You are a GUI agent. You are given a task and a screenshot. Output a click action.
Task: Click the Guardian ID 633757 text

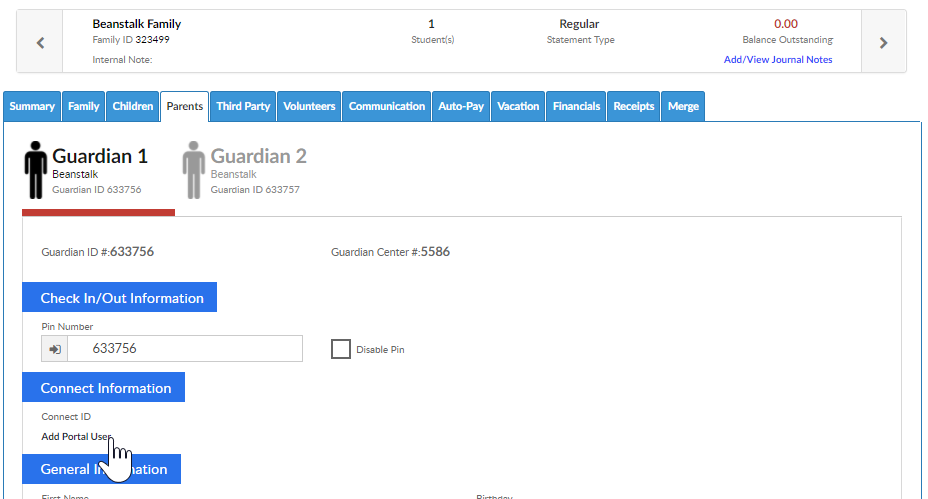pyautogui.click(x=255, y=190)
